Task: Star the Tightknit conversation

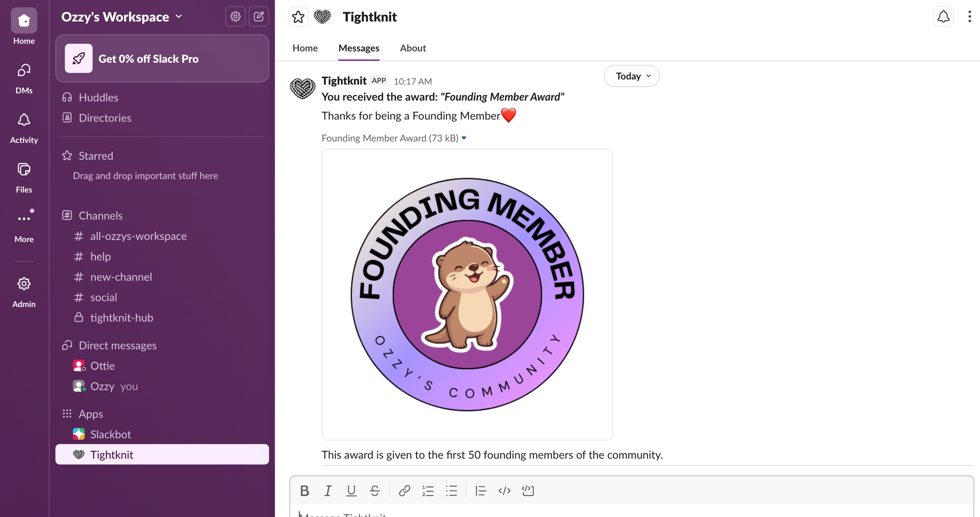Action: pyautogui.click(x=298, y=17)
